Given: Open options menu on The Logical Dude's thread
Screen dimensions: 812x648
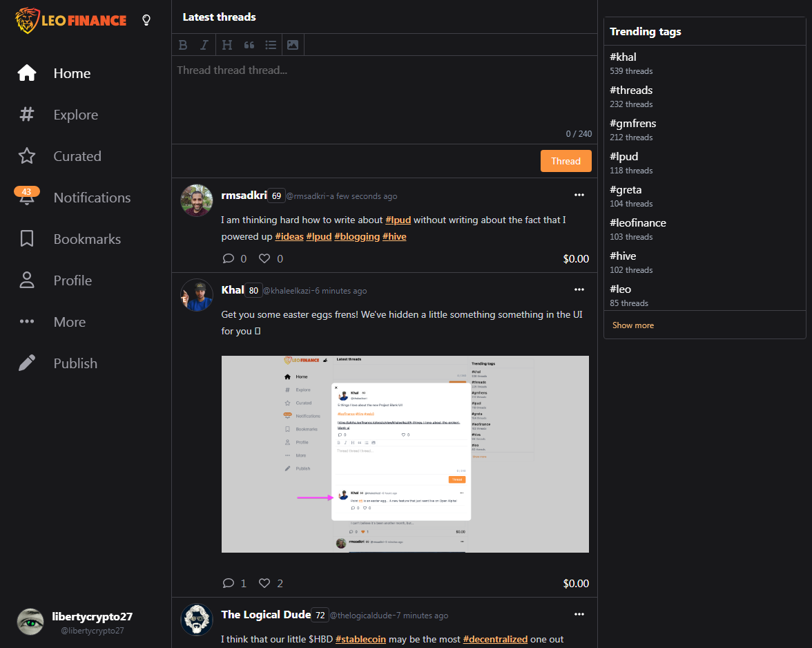Looking at the screenshot, I should (x=579, y=614).
